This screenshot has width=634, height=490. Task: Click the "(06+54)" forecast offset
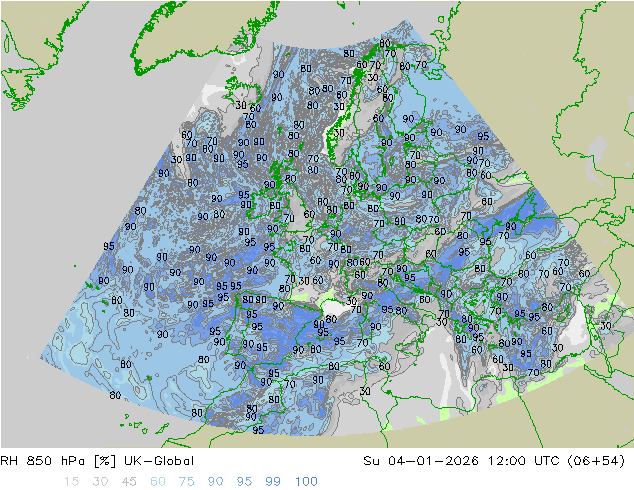pos(596,461)
